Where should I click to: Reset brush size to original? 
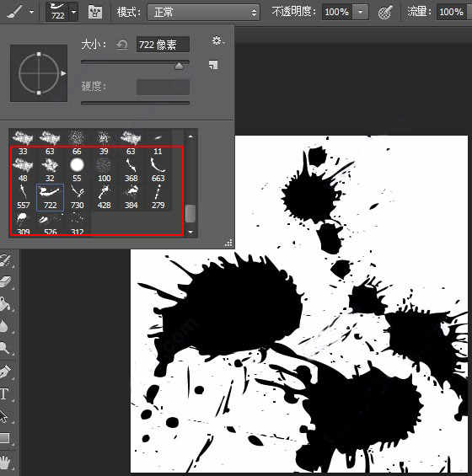pos(122,45)
